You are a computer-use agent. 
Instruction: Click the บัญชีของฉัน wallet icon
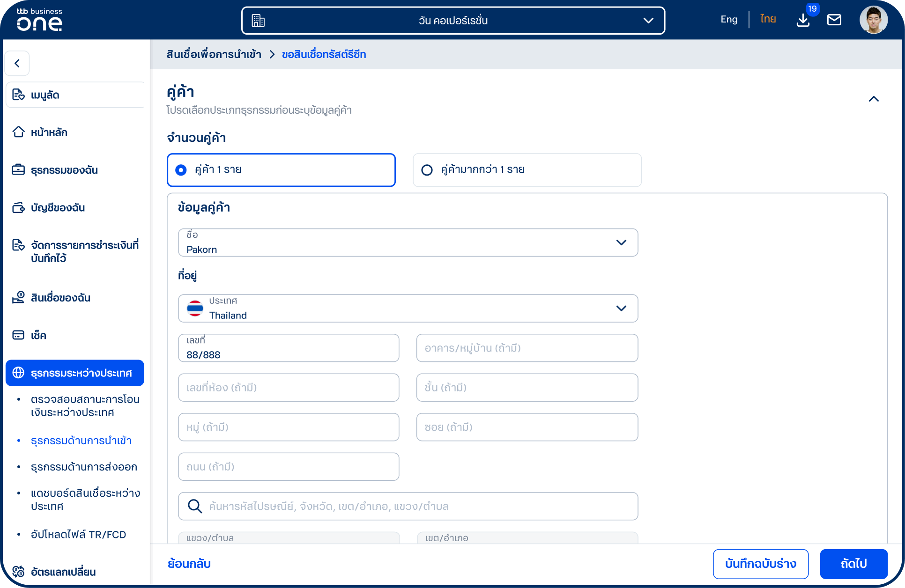(18, 207)
